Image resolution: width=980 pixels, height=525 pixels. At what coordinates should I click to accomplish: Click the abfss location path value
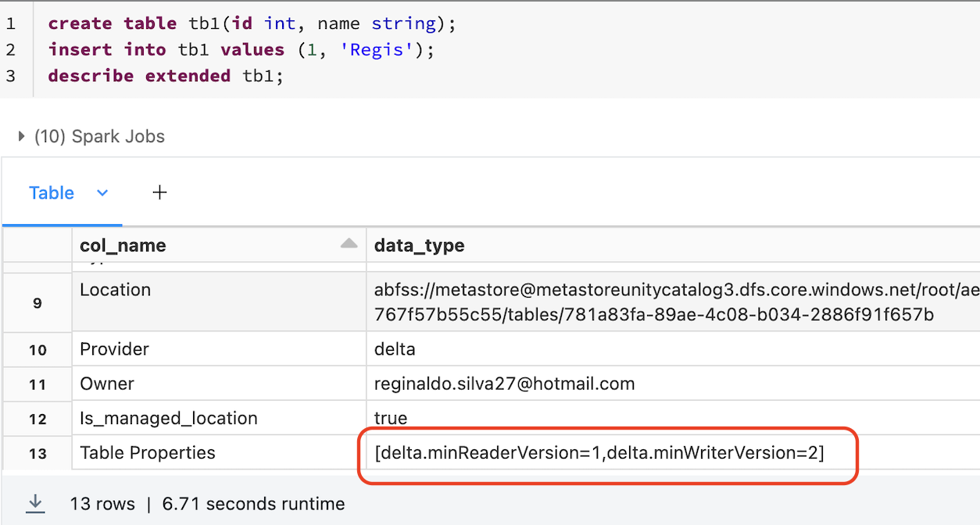tap(677, 302)
